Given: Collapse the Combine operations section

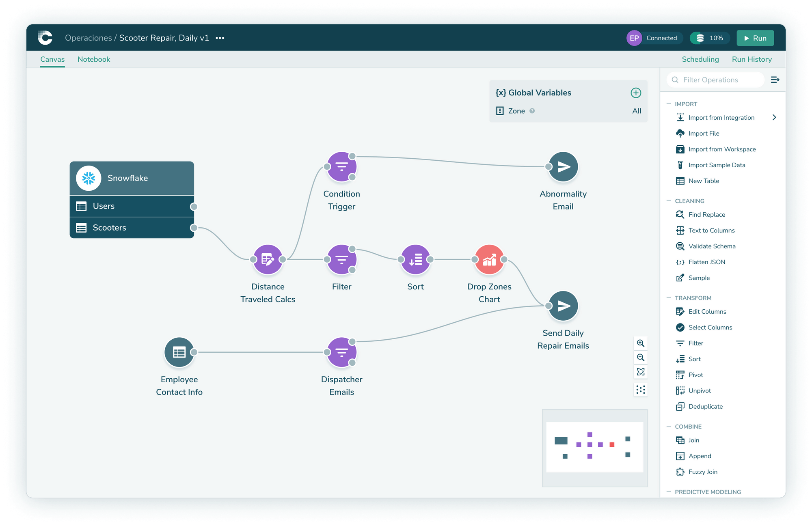Looking at the screenshot, I should point(668,427).
